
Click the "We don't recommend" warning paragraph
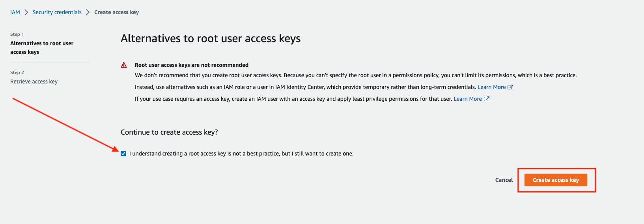[x=355, y=75]
